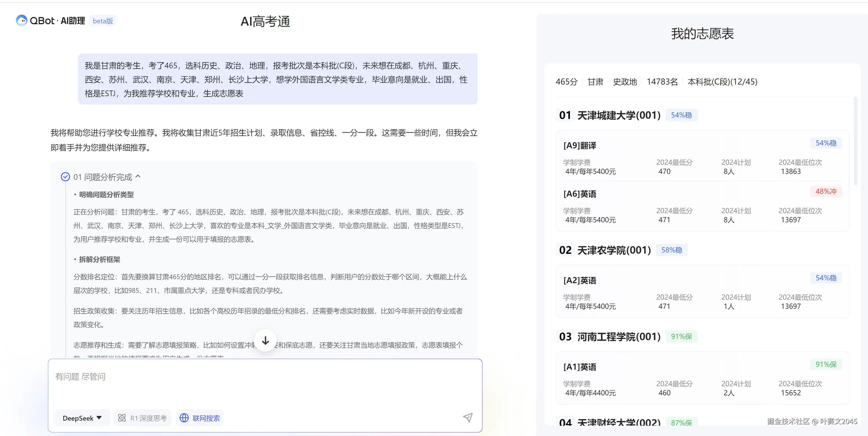Screen dimensions: 868x436
Task: Click the globe icon for web search
Action: tap(184, 418)
